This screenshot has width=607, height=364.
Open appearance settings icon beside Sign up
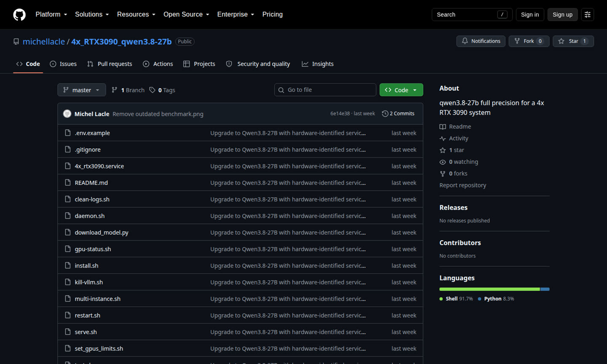point(588,15)
